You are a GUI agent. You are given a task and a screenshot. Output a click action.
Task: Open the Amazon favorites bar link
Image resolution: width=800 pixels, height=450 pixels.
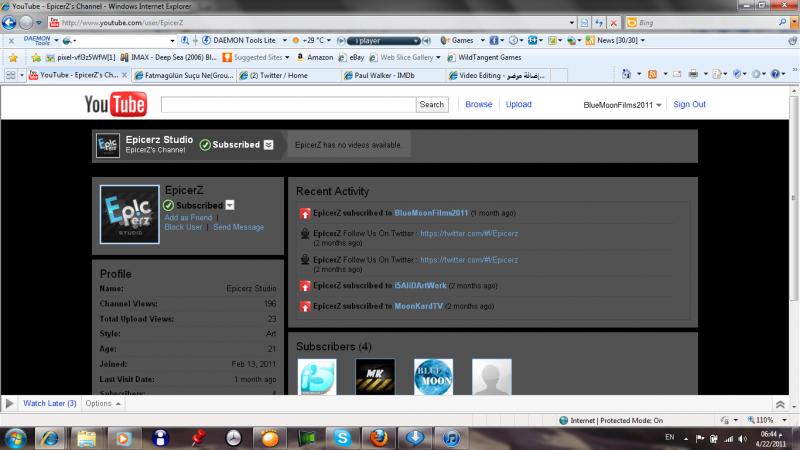pos(314,58)
